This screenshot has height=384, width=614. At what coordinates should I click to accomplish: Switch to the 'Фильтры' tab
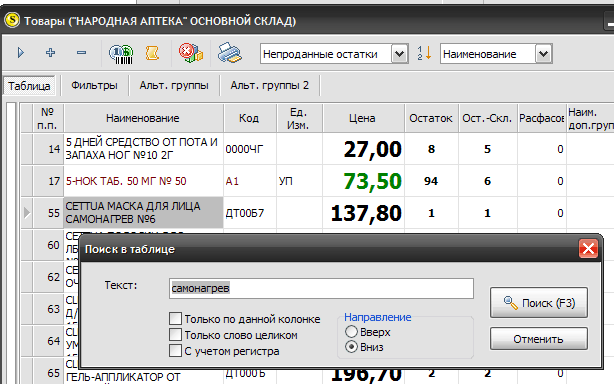[x=94, y=85]
